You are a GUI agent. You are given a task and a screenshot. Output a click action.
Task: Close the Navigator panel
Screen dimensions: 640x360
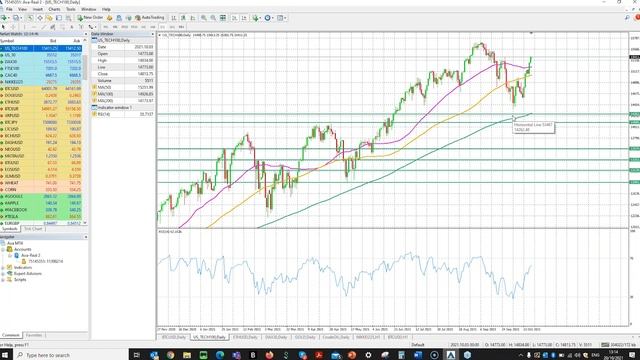pos(85,237)
